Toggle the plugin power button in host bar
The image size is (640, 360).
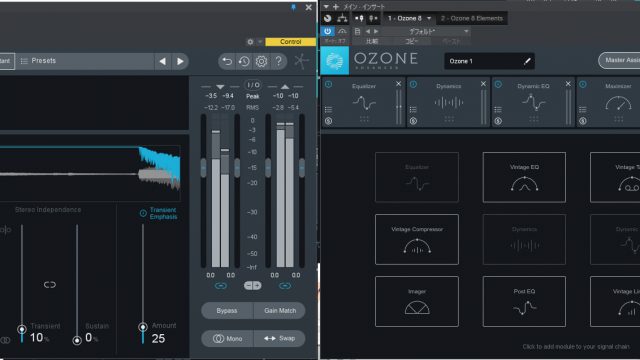pos(327,31)
